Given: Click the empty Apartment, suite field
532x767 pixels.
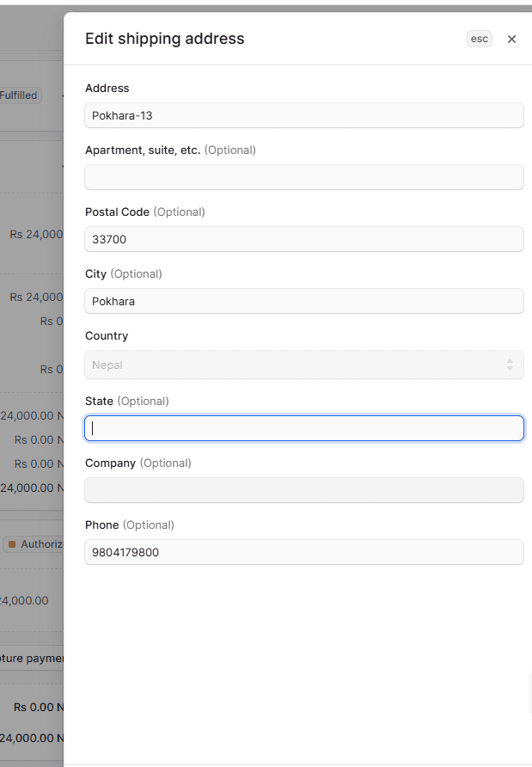Looking at the screenshot, I should (x=303, y=177).
